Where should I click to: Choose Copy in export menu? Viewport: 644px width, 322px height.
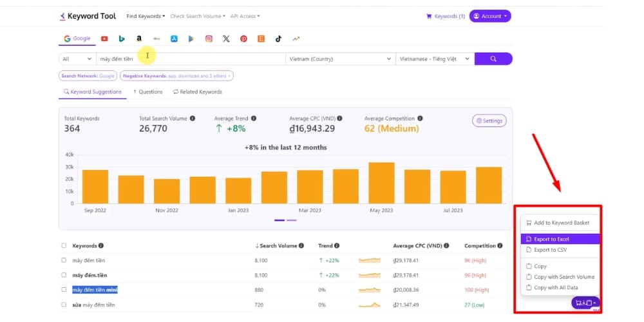point(560,266)
